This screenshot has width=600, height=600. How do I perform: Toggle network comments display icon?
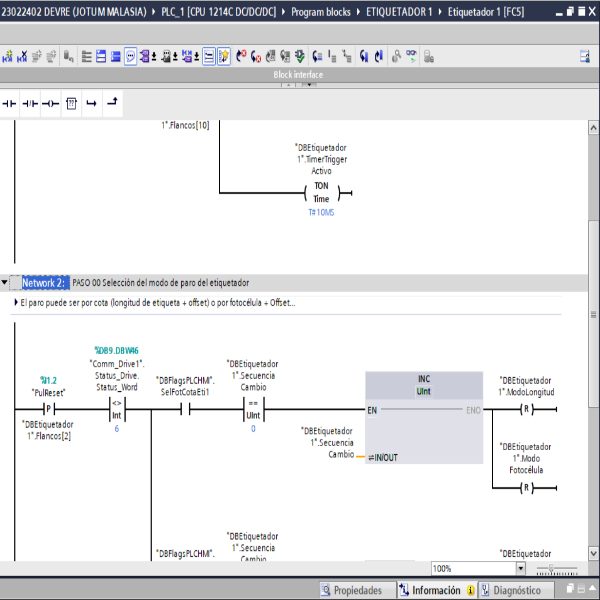point(209,57)
